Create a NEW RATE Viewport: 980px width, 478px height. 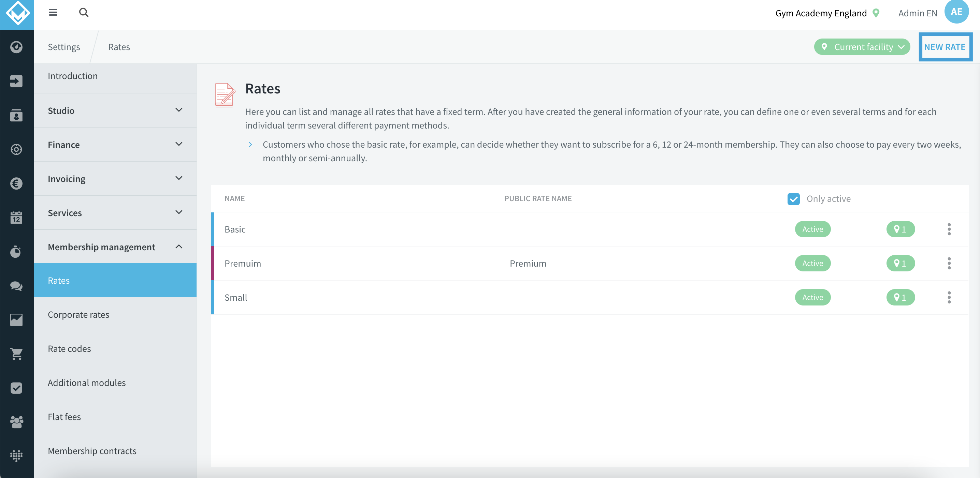[x=945, y=47]
